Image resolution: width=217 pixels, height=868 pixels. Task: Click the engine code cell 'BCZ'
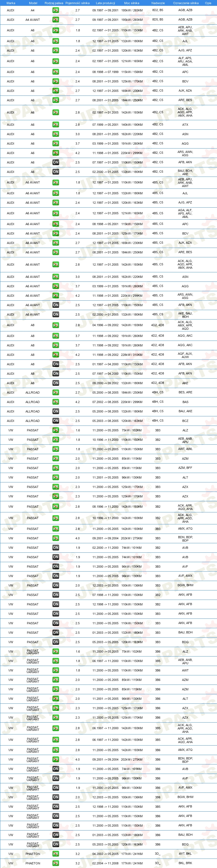(x=185, y=421)
